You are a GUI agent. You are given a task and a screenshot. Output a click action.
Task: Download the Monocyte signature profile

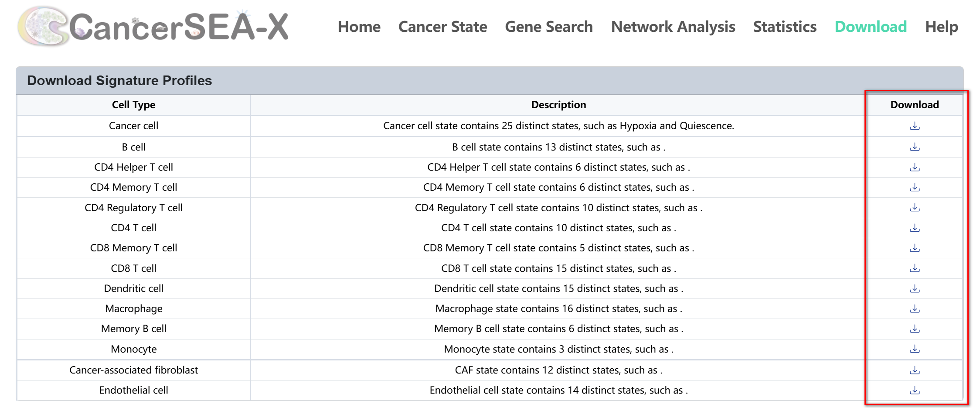tap(915, 349)
